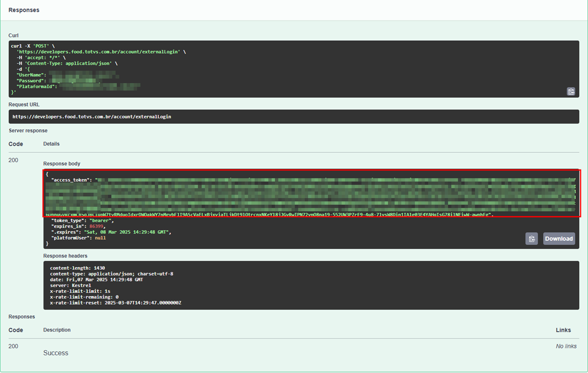The image size is (588, 373).
Task: Copy the curl command to clipboard
Action: coord(571,91)
